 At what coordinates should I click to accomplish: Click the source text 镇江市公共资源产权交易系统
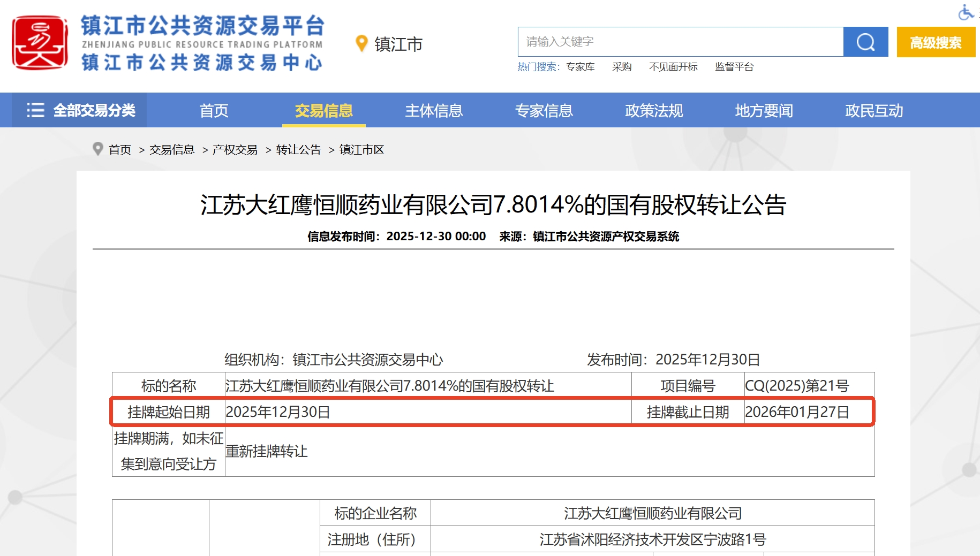click(x=606, y=237)
